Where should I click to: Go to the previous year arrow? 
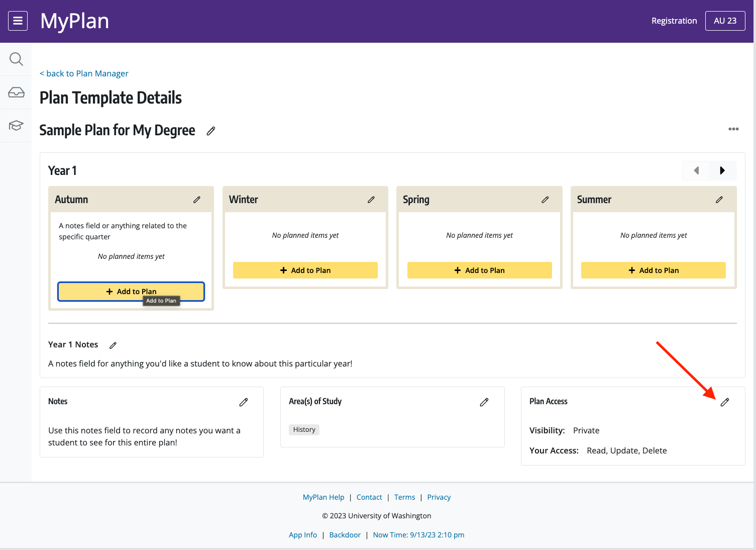696,170
